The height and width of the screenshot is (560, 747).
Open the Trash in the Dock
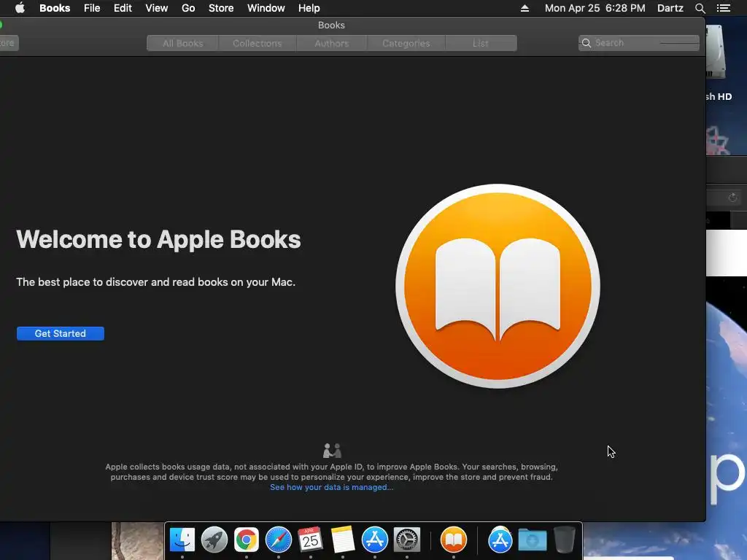coord(564,540)
